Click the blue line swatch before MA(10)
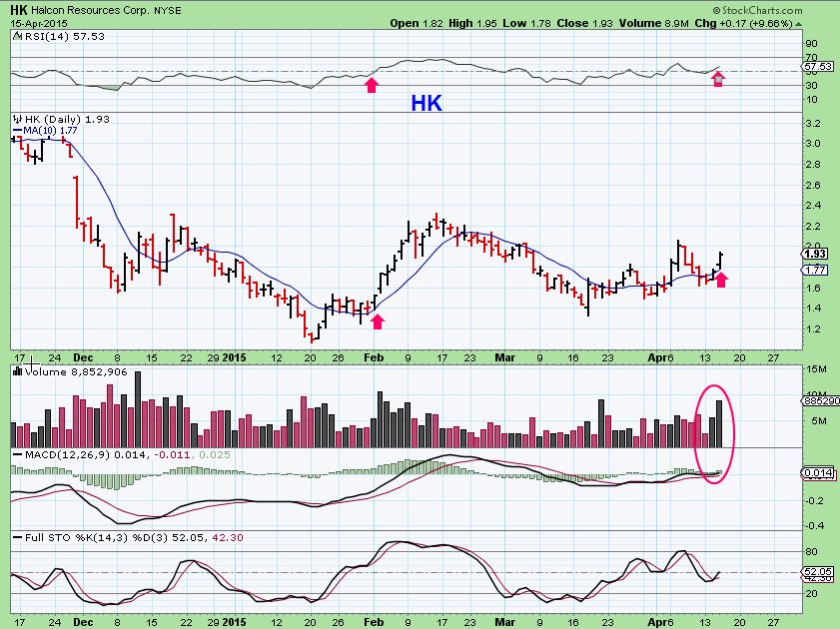 tap(17, 131)
